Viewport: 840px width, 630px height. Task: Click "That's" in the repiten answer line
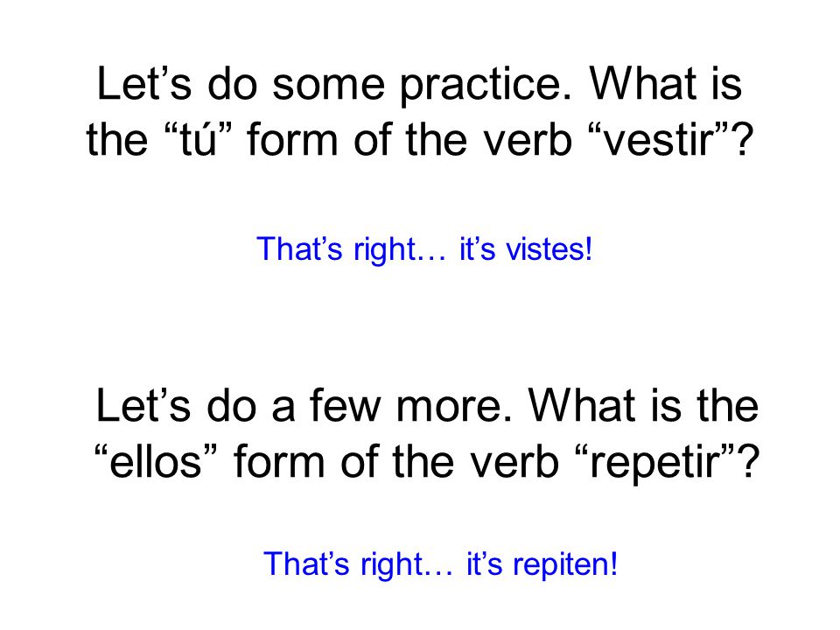point(306,563)
